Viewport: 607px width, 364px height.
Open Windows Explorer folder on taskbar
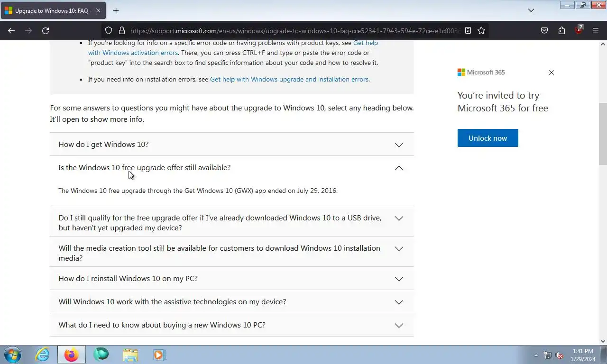tap(130, 355)
